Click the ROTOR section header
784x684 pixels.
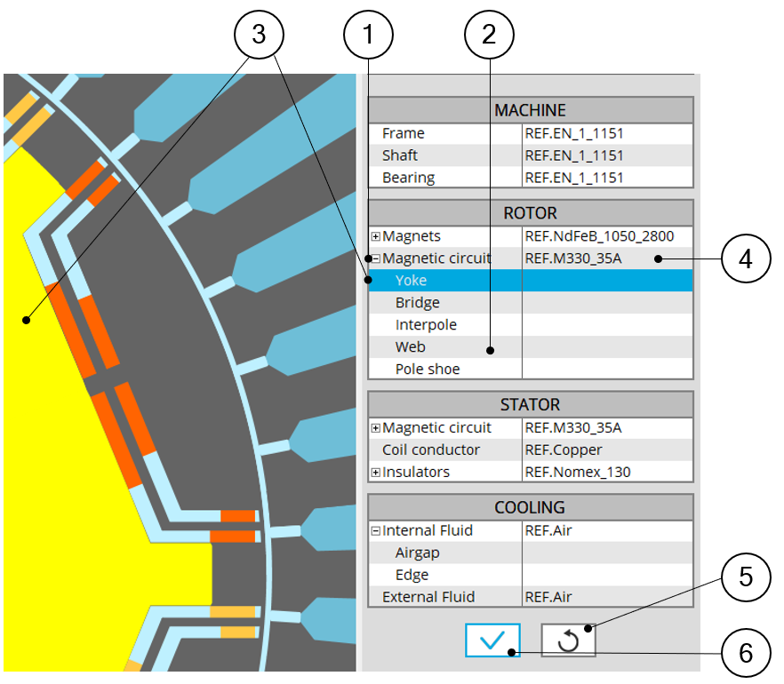[x=530, y=214]
